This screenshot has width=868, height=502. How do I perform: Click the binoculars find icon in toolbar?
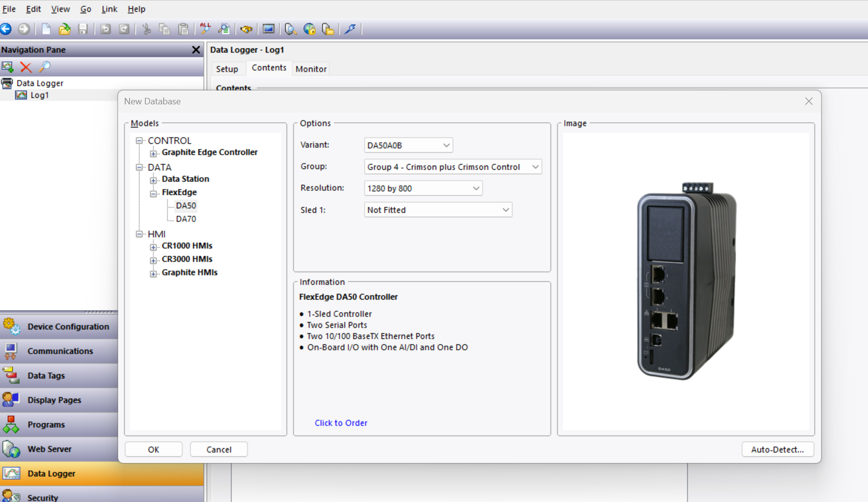[246, 29]
